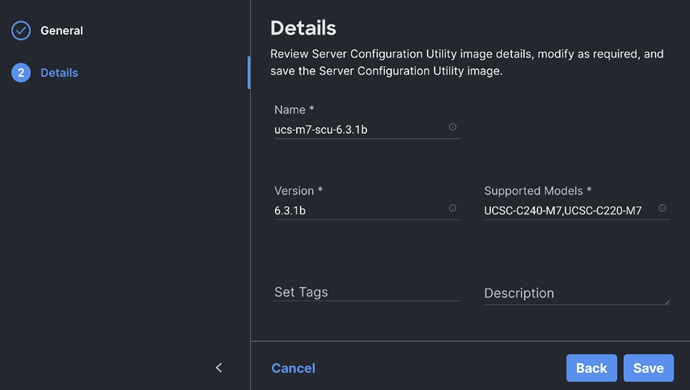Image resolution: width=690 pixels, height=390 pixels.
Task: Click the General step checkmark icon
Action: [21, 31]
